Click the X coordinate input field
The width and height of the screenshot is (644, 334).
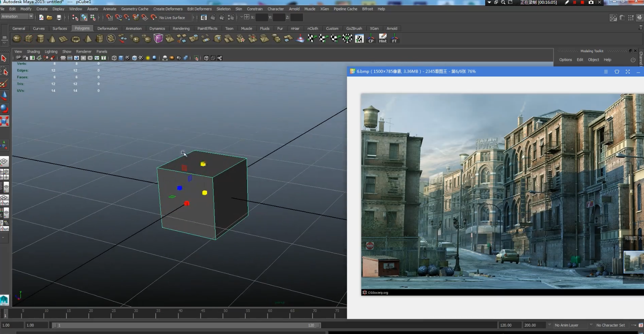(x=262, y=17)
